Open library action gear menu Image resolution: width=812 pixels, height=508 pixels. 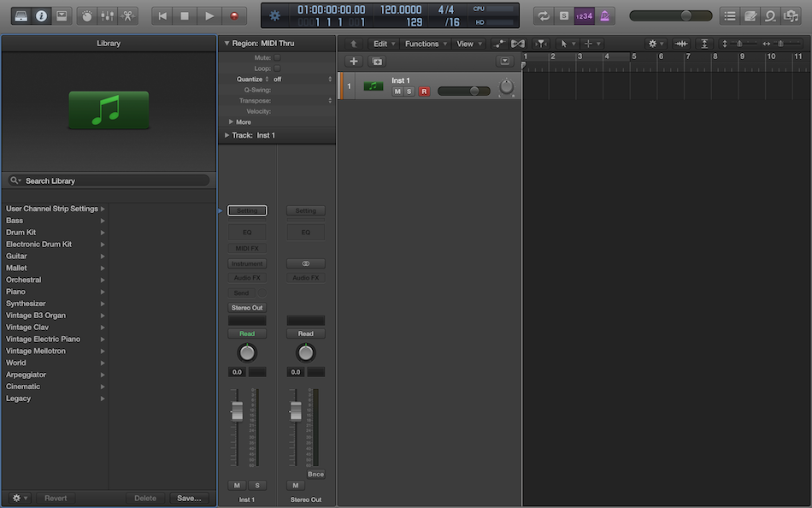[20, 498]
